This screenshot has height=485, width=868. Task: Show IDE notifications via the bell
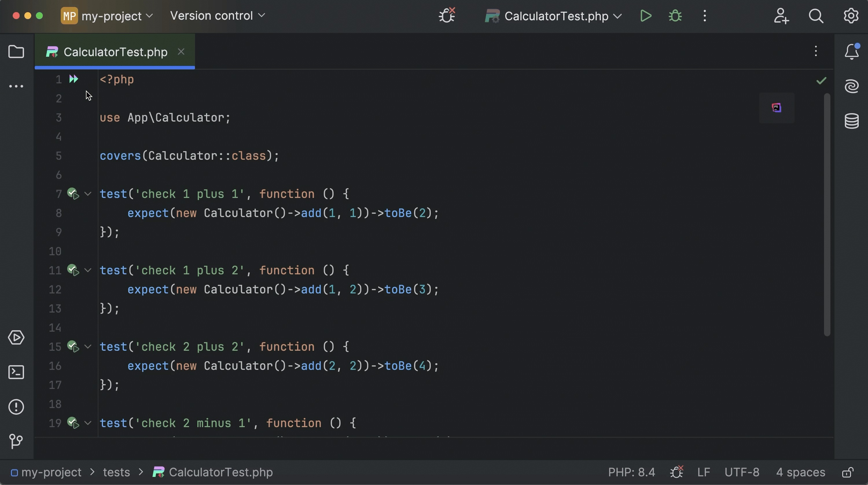852,51
